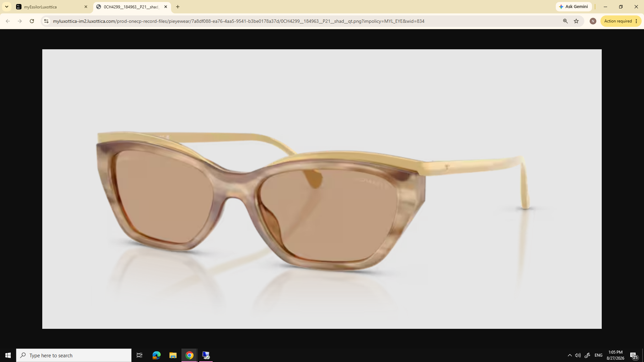The image size is (644, 362).
Task: Show hidden system tray icons
Action: tap(570, 355)
